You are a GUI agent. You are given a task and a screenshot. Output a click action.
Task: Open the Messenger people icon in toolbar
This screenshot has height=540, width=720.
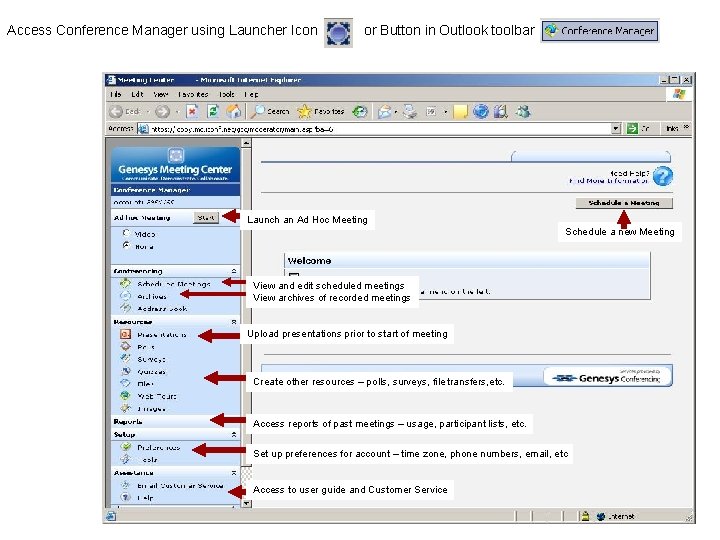[x=523, y=112]
